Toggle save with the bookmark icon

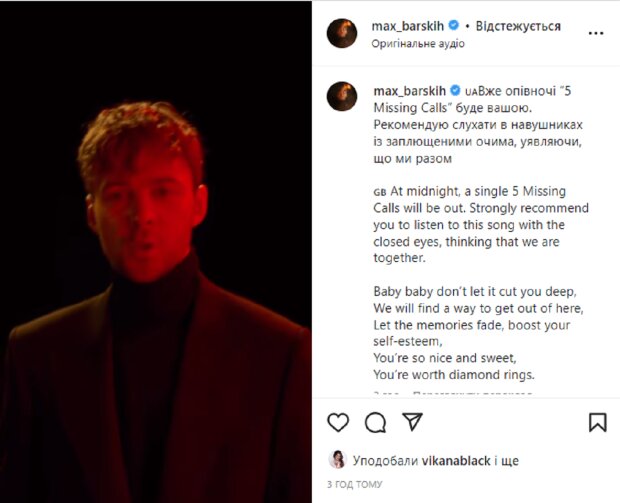click(x=597, y=422)
